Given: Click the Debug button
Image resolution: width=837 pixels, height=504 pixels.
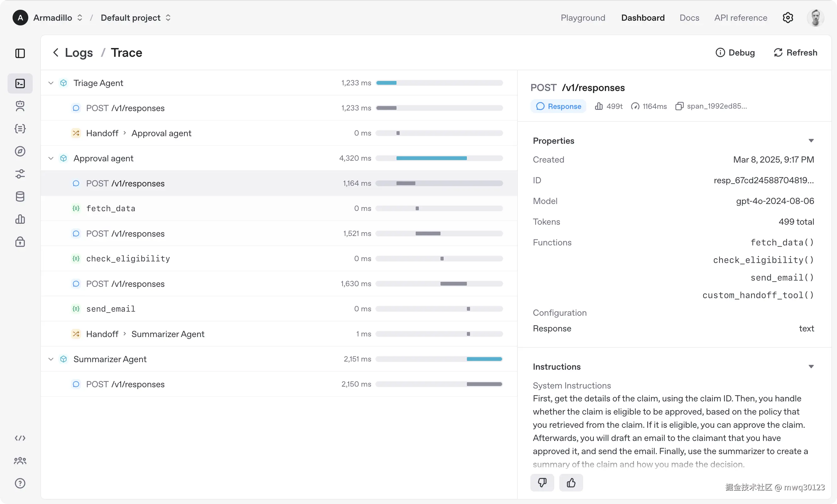Looking at the screenshot, I should (736, 53).
